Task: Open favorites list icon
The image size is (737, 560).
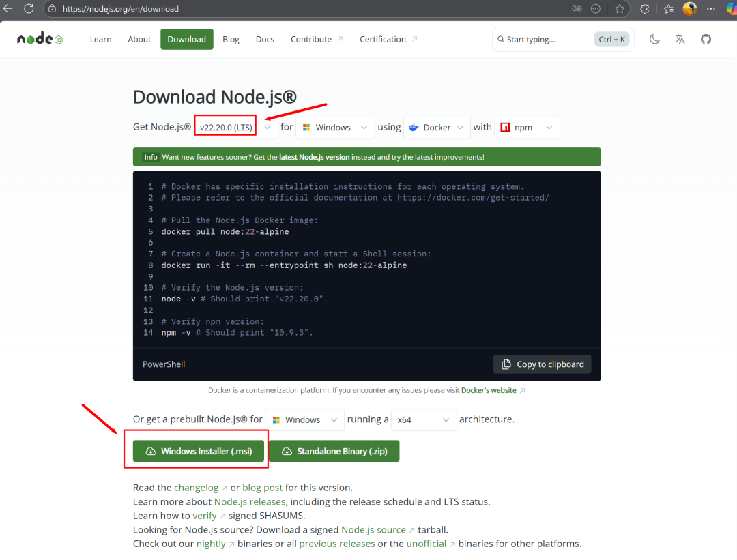Action: 668,8
